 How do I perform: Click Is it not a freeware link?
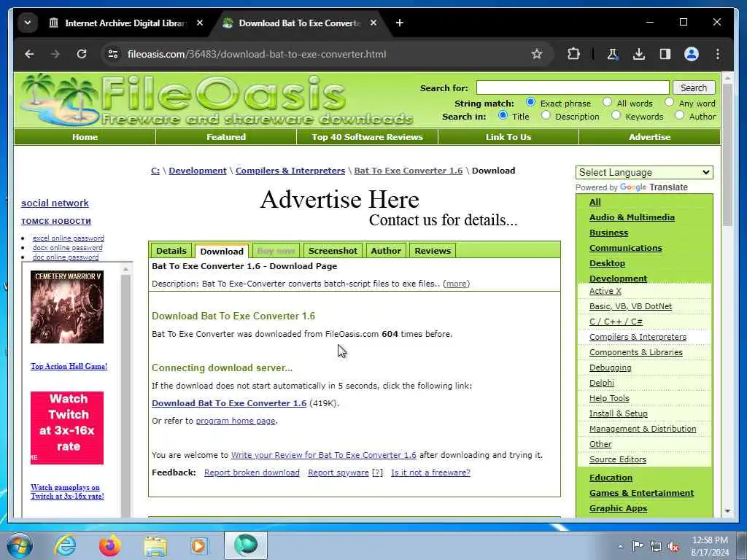point(430,472)
